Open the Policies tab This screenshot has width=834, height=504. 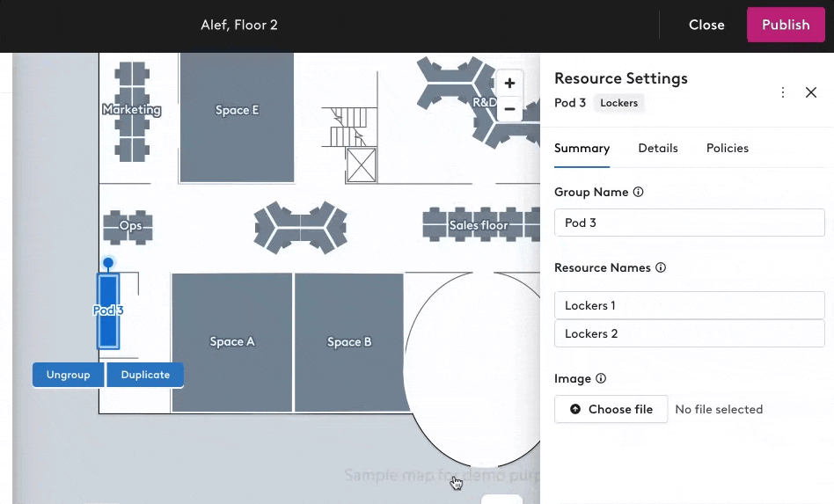point(727,149)
